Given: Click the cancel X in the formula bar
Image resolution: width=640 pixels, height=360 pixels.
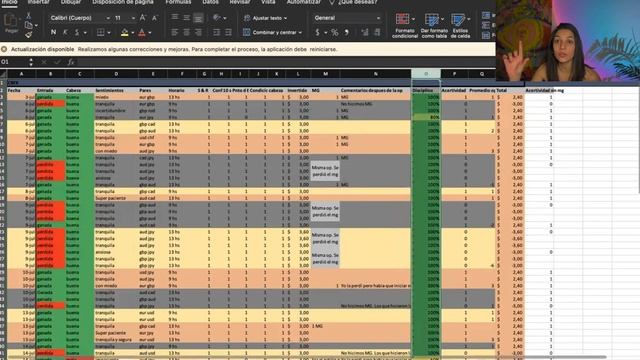Looking at the screenshot, I should pos(44,62).
